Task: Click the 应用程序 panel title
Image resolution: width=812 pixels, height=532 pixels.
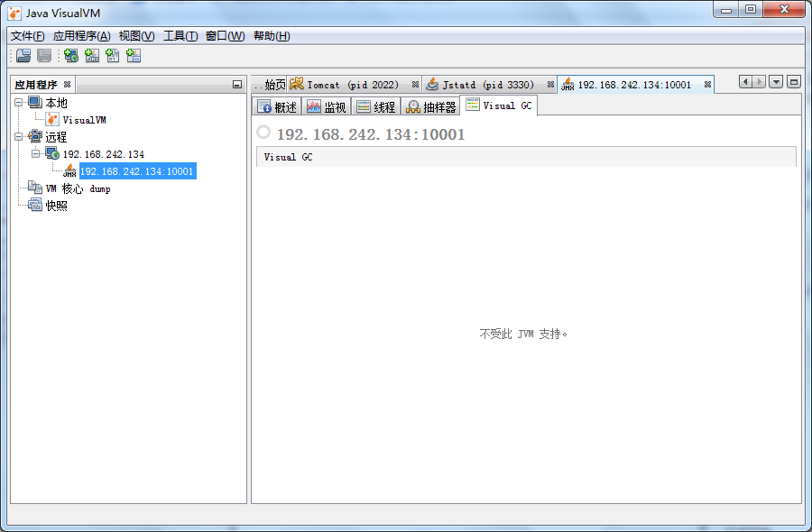Action: (x=36, y=85)
